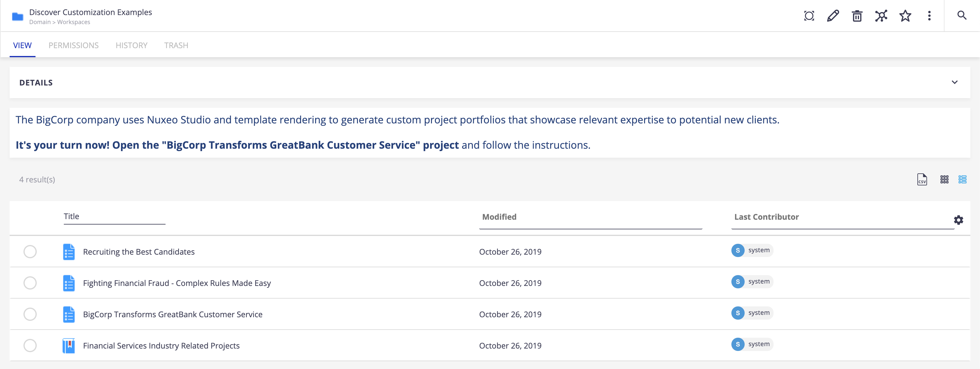
Task: Click document icon for Recruiting the Best Candidates
Action: tap(69, 252)
